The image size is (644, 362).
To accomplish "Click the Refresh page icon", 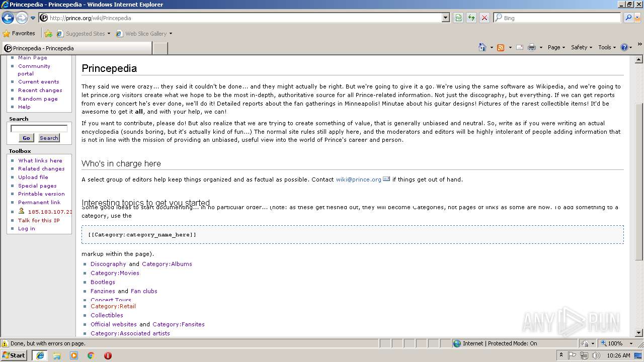I will [471, 18].
